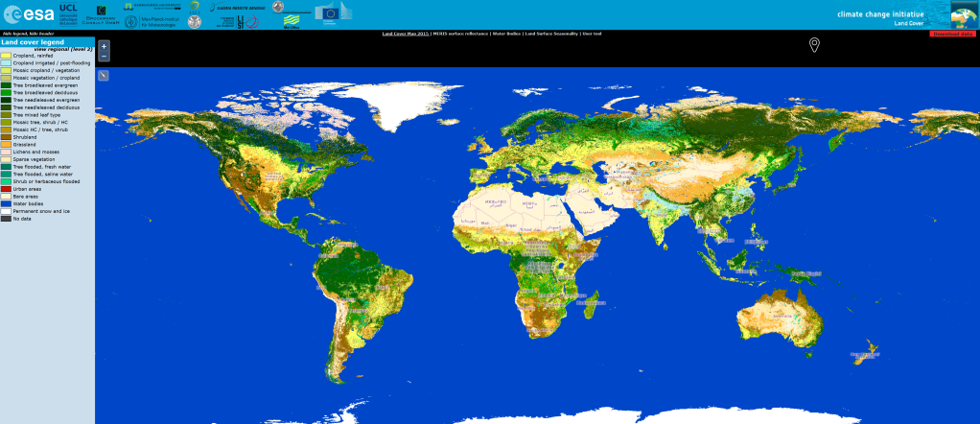
Task: Click the diagonal arrow map tool icon
Action: [x=104, y=75]
